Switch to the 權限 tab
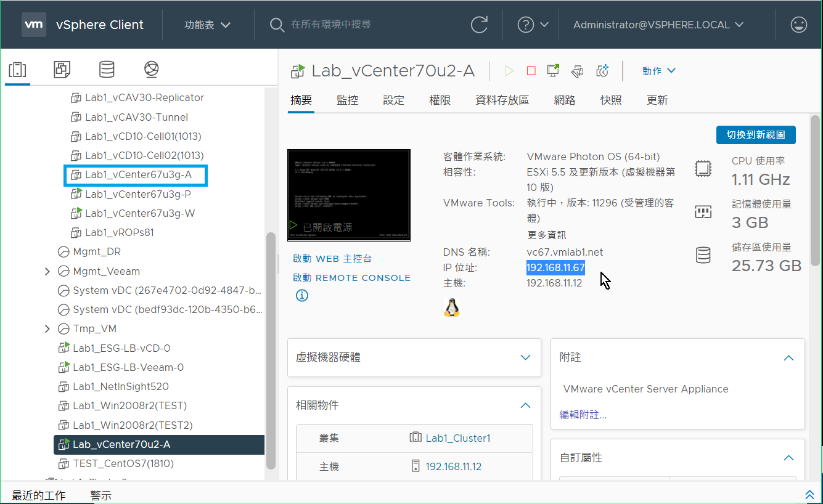 pos(440,100)
